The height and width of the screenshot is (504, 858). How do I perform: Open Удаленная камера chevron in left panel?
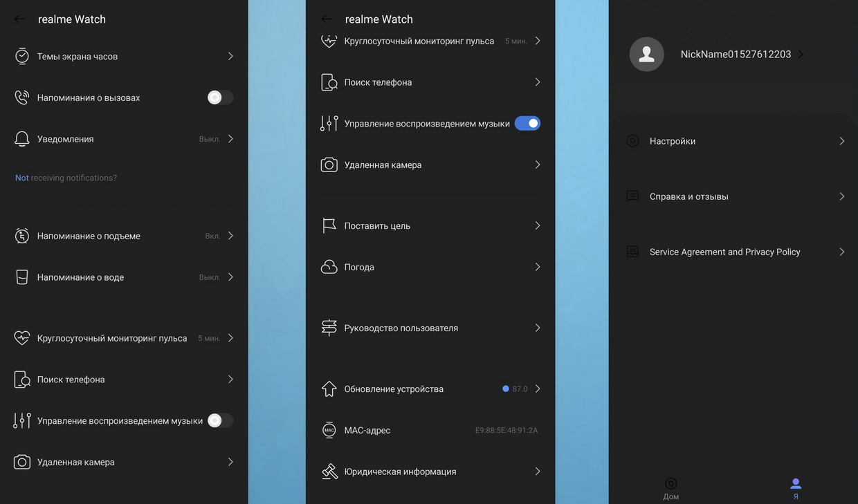[x=230, y=462]
